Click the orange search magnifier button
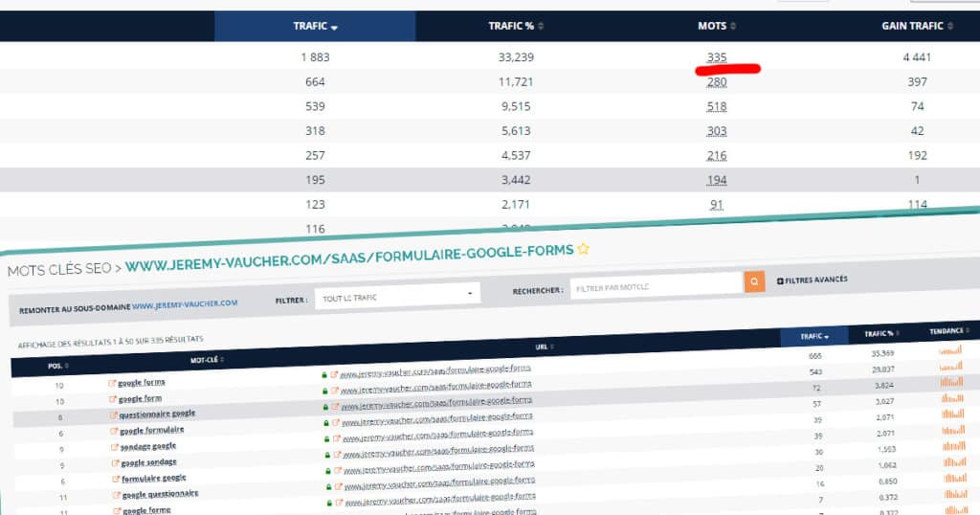This screenshot has height=515, width=980. point(754,281)
